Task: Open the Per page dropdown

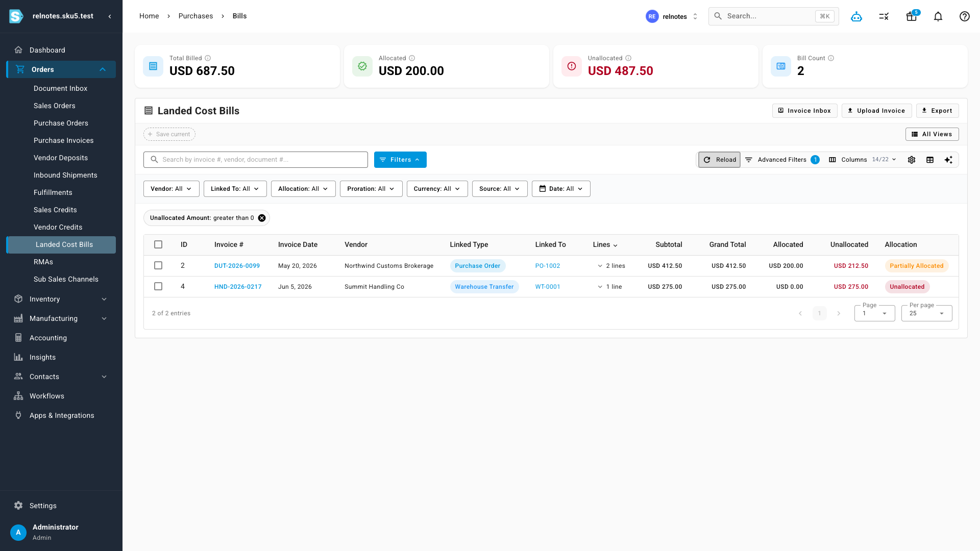Action: click(x=927, y=313)
